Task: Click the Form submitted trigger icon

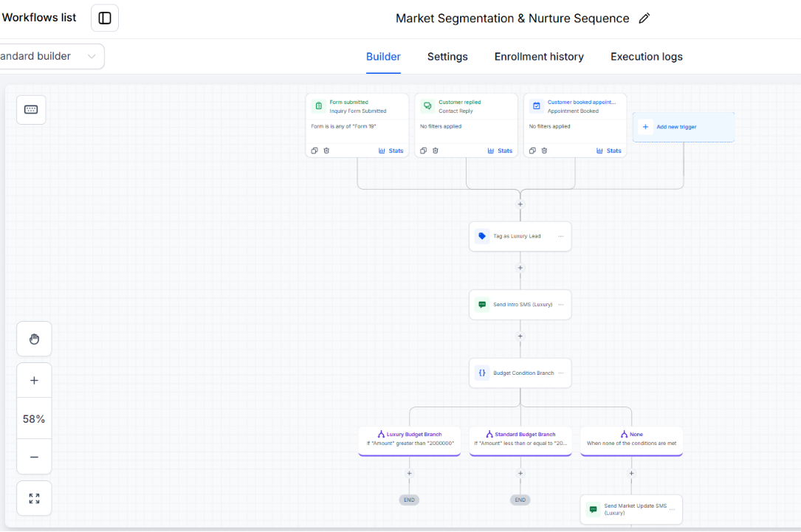Action: [x=319, y=106]
